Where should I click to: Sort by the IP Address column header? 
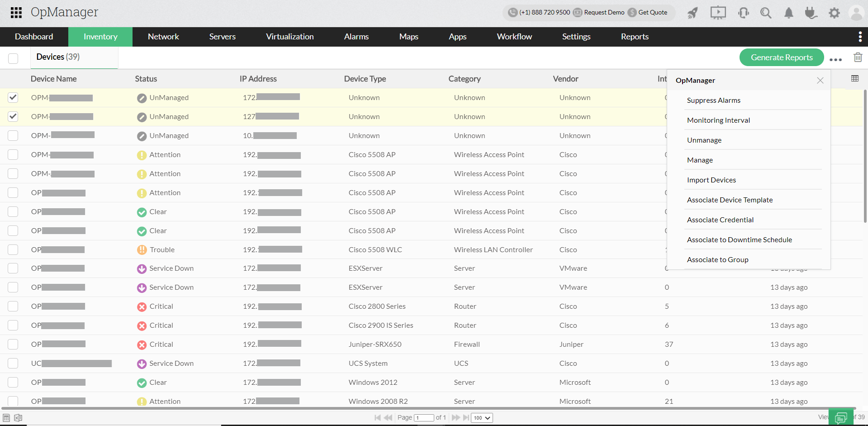coord(258,79)
